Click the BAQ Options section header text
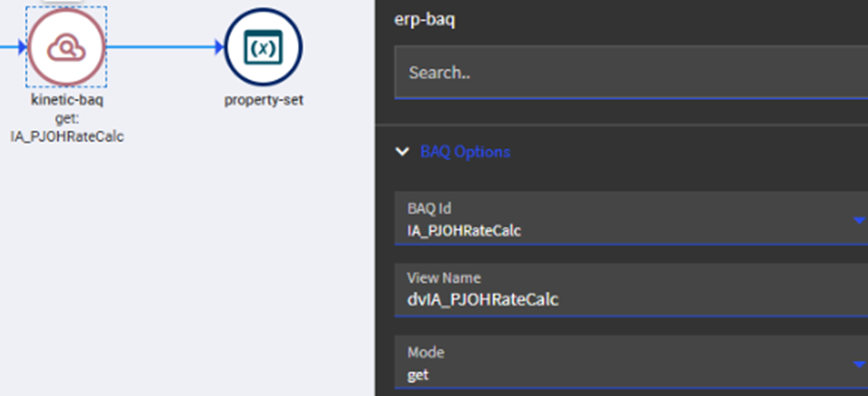Viewport: 868px width, 396px height. point(466,152)
